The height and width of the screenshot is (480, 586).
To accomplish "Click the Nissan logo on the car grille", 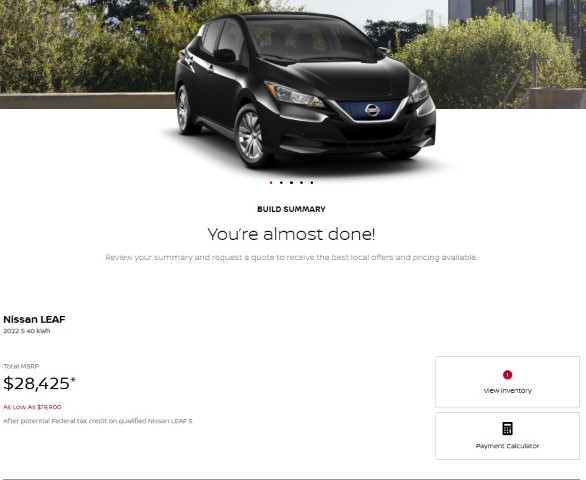I will point(372,110).
